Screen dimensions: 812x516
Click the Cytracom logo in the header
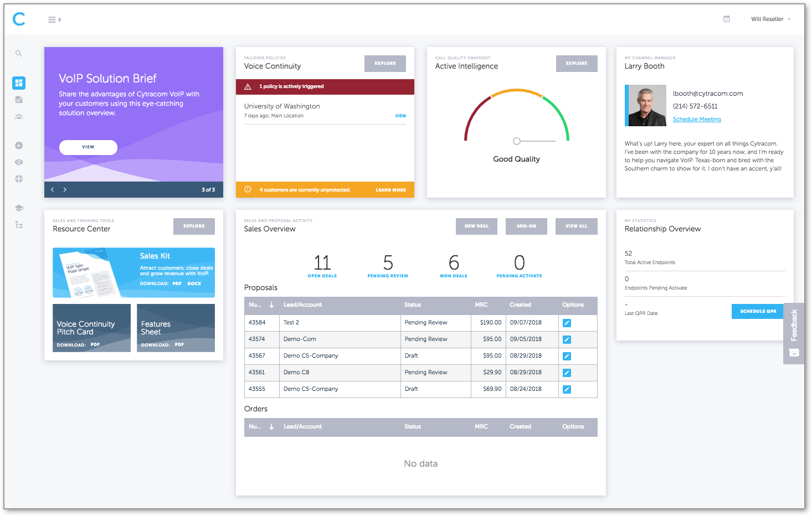click(x=19, y=19)
